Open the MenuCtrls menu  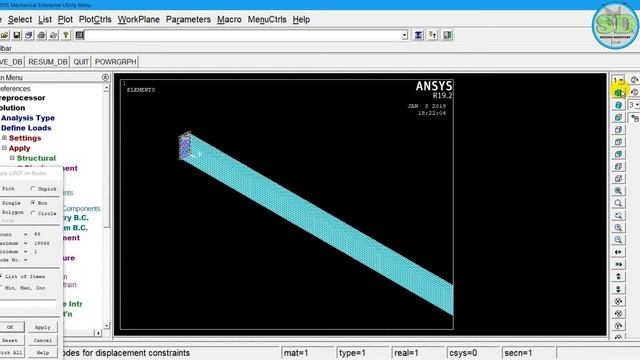(x=267, y=20)
